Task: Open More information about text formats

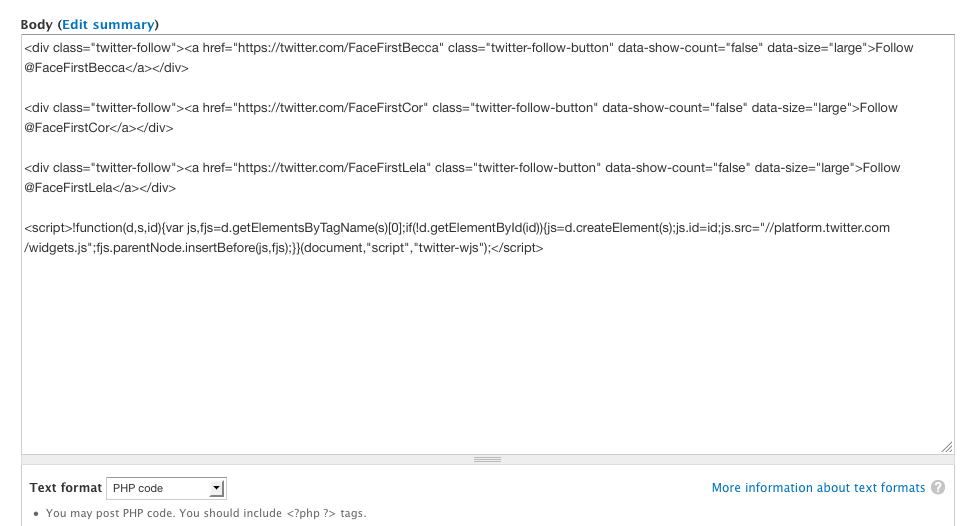Action: [x=818, y=487]
